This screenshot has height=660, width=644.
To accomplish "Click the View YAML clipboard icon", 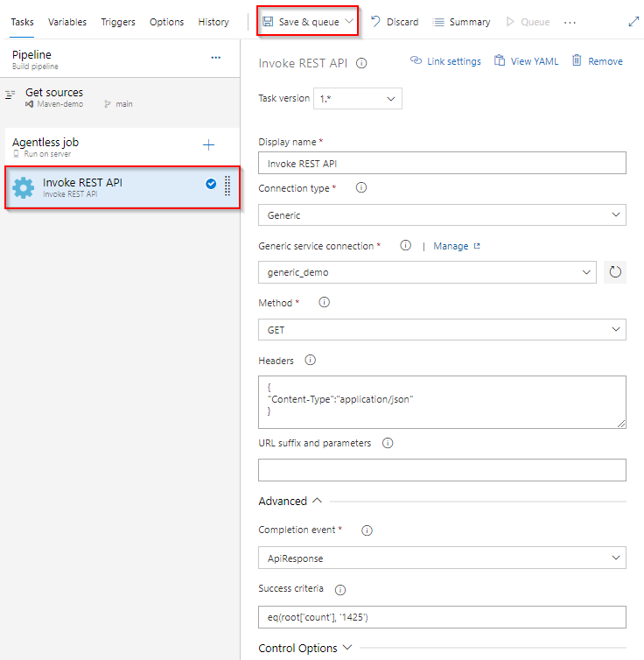I will [500, 60].
